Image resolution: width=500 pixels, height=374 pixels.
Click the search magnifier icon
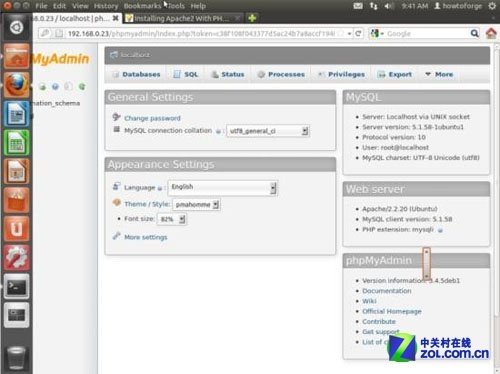[x=474, y=33]
